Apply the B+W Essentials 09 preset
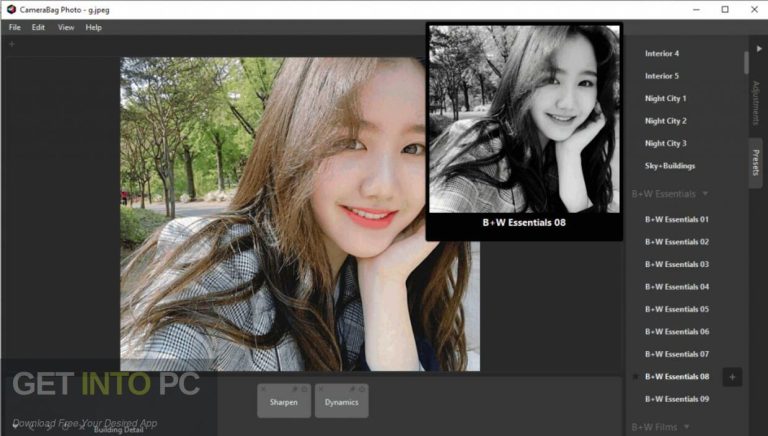The height and width of the screenshot is (436, 768). [x=677, y=399]
